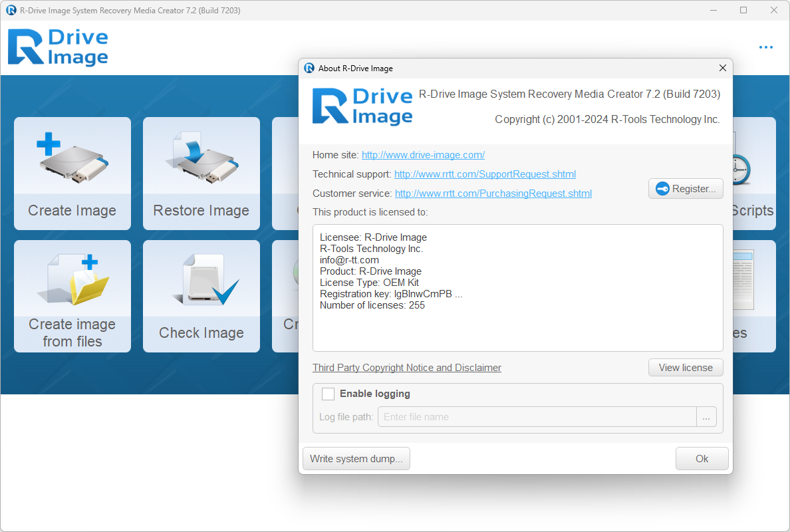Click the Register... button
Viewport: 790px width, 532px height.
point(686,189)
